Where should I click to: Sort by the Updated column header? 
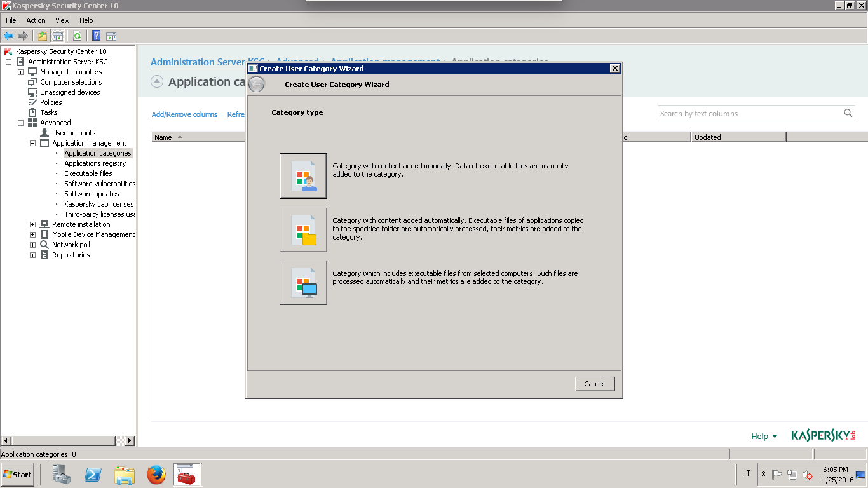coord(738,137)
